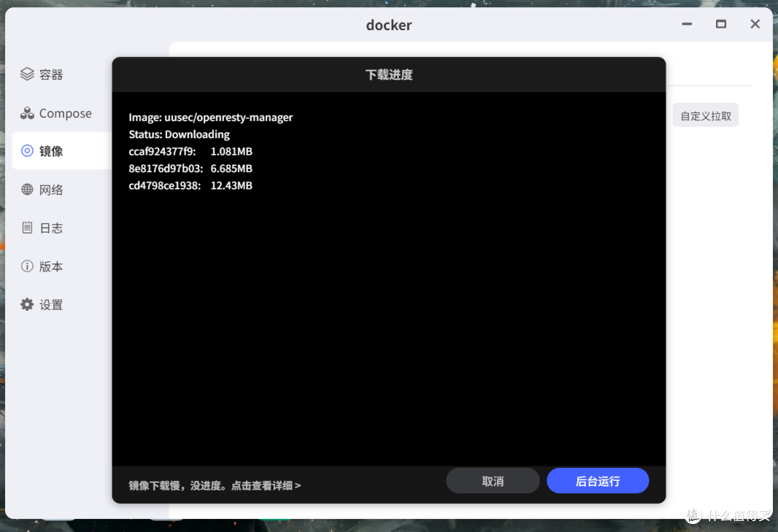The width and height of the screenshot is (778, 532).
Task: Select layer 8e8176d97b03 progress row
Action: coord(190,168)
